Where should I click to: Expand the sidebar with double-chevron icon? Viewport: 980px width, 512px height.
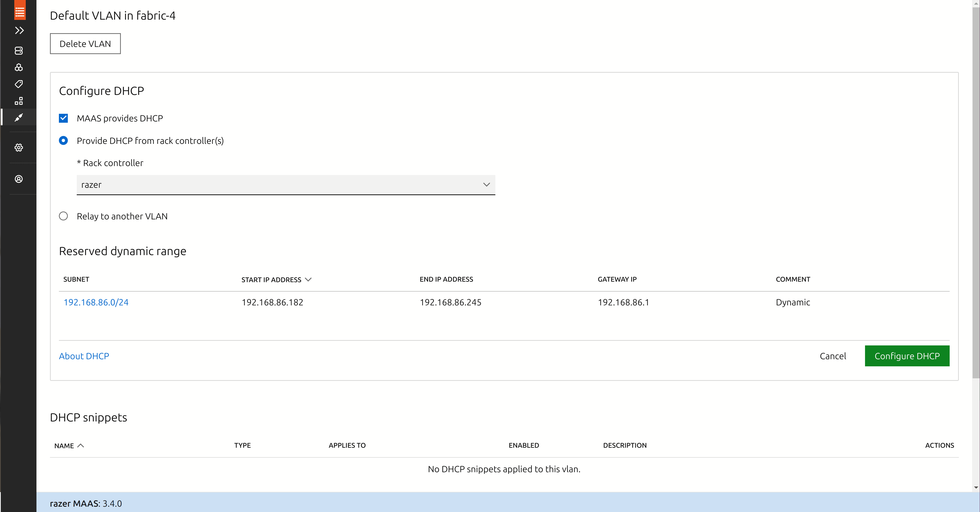coord(19,30)
